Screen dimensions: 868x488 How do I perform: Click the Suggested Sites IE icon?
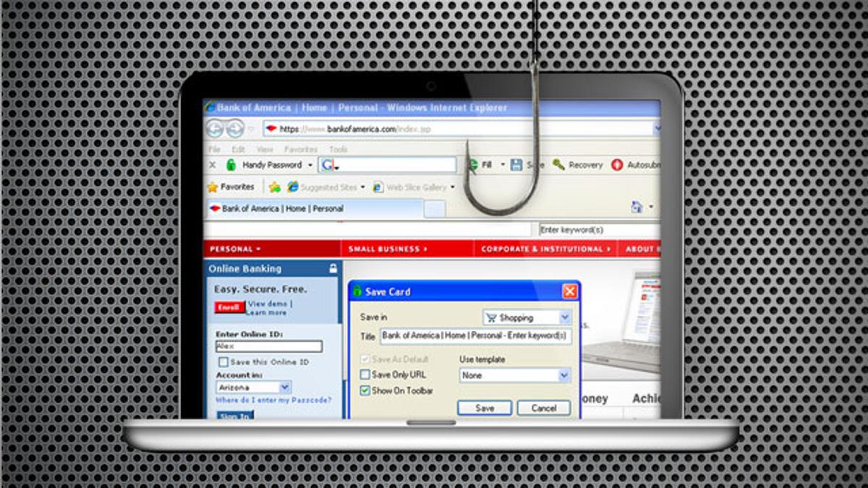click(293, 187)
